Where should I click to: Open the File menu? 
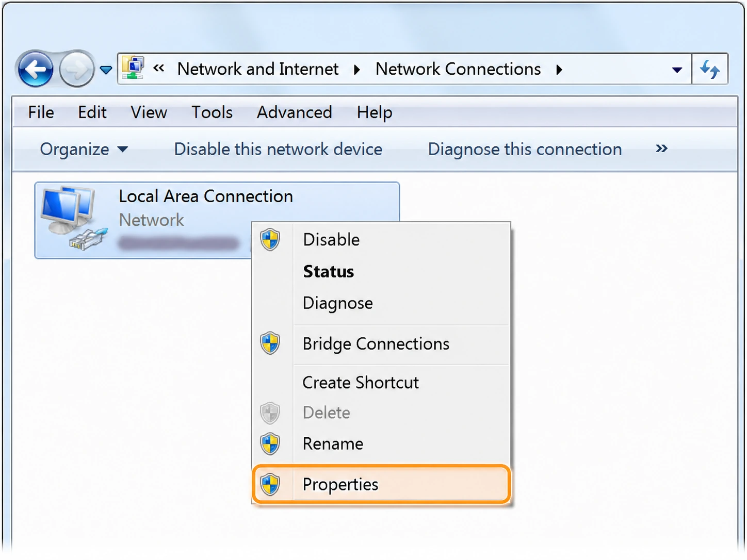tap(41, 112)
